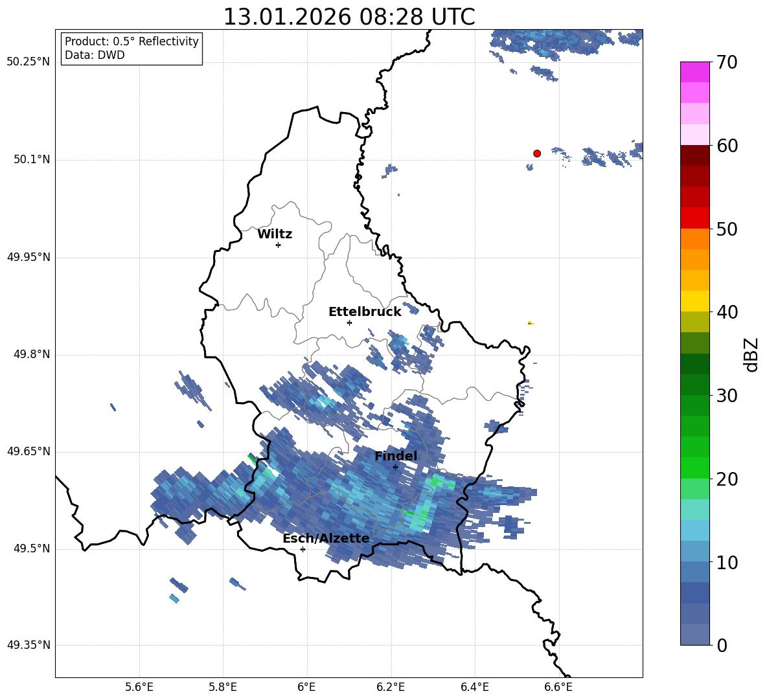Click the Wiltz city label
The image size is (767, 700).
[x=275, y=234]
